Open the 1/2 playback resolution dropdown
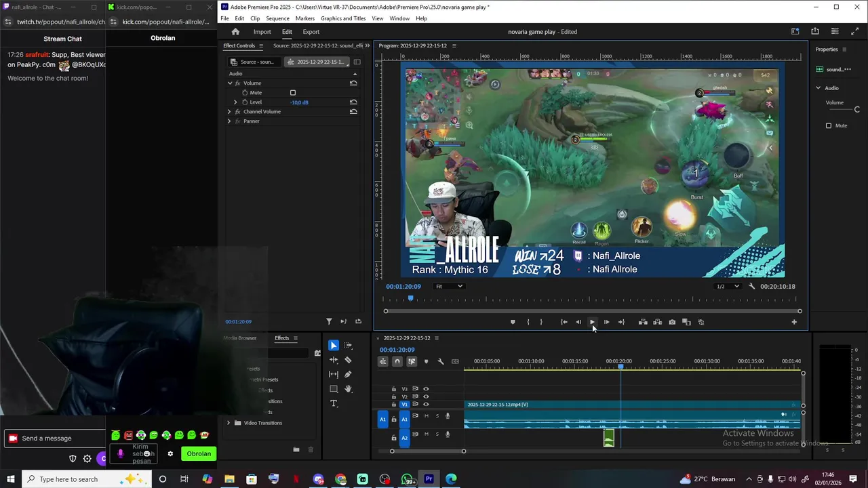This screenshot has width=868, height=488. 728,287
